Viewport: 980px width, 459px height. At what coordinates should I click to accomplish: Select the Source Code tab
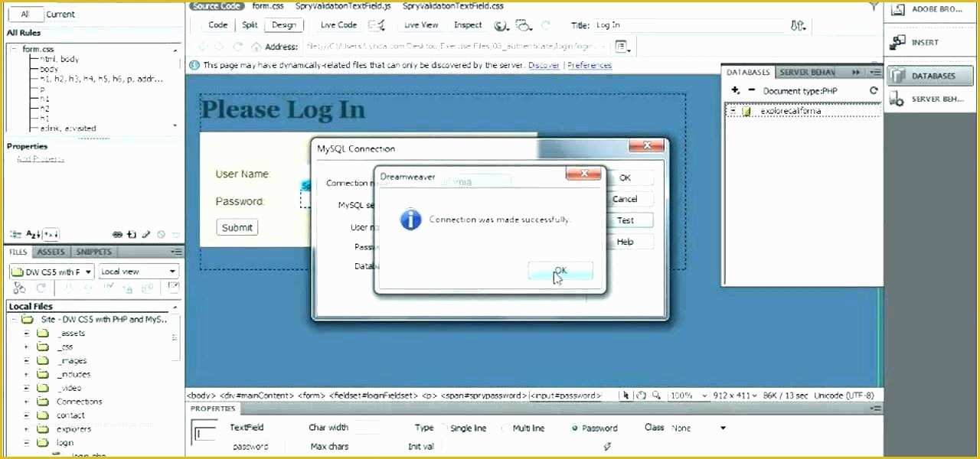217,5
